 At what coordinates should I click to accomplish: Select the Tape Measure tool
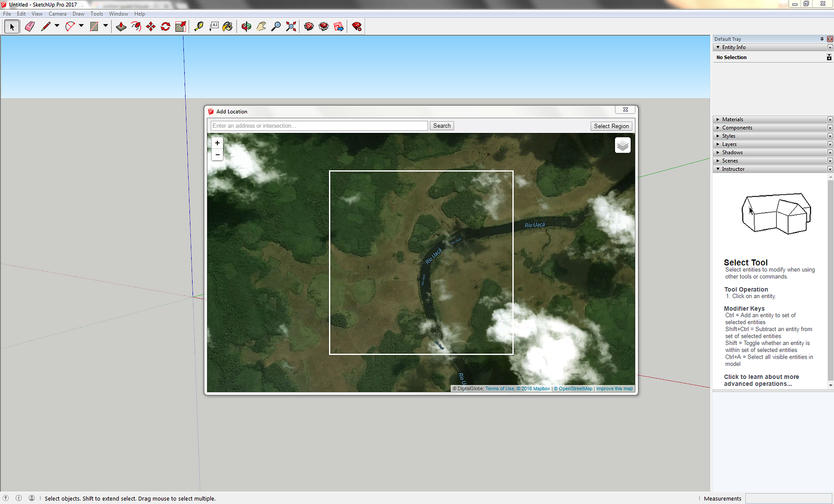point(199,27)
